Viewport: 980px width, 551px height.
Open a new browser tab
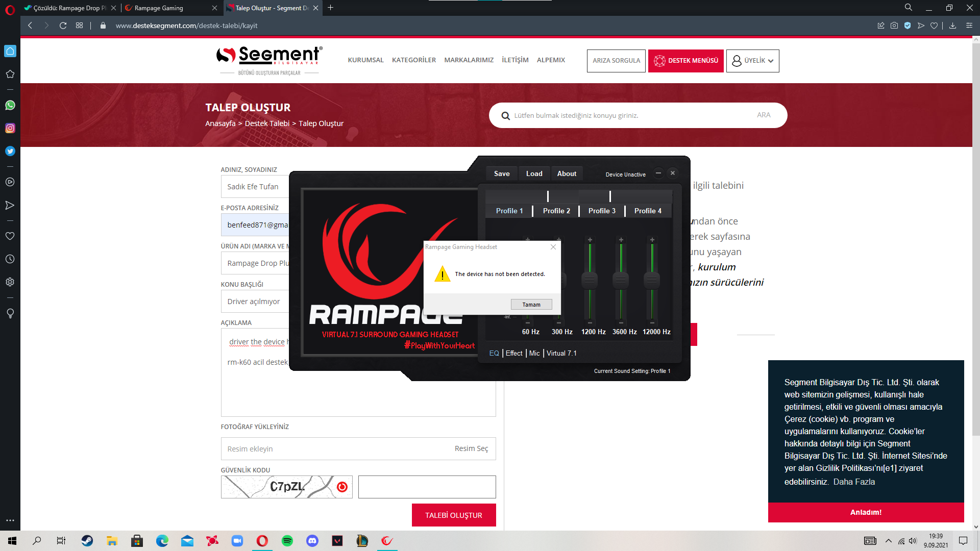[x=330, y=8]
